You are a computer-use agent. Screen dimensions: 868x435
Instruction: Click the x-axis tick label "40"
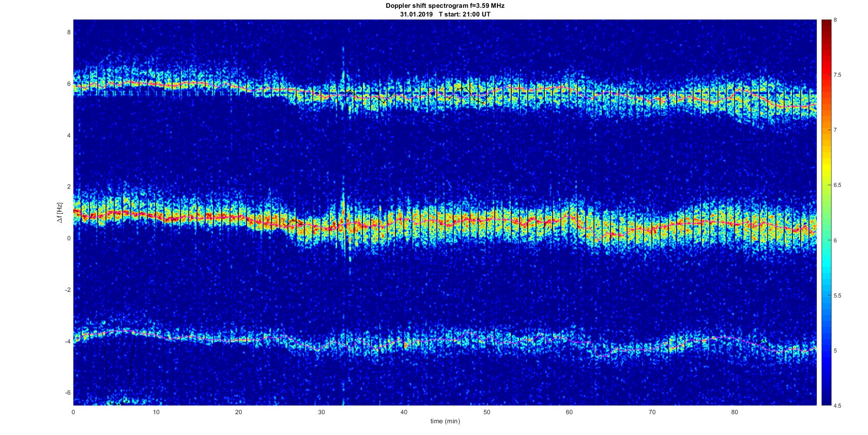click(x=404, y=412)
